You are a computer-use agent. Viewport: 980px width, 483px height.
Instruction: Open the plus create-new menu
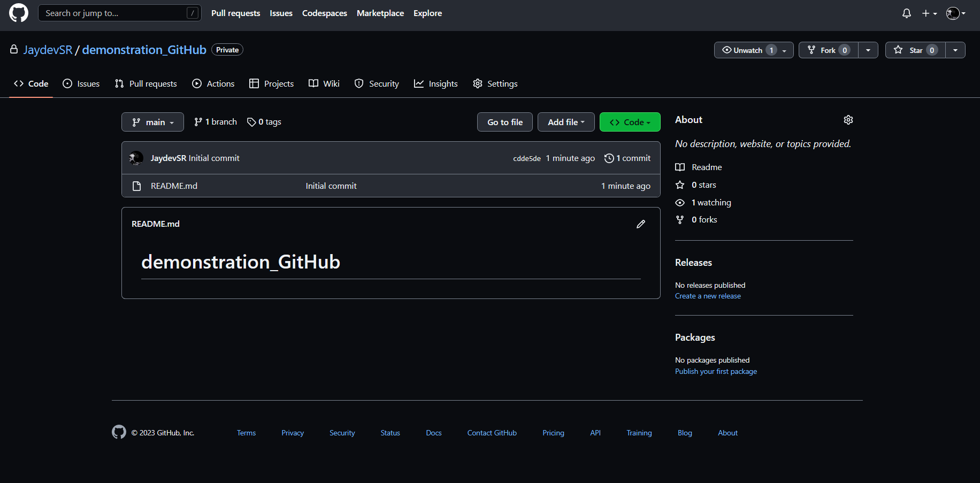929,13
